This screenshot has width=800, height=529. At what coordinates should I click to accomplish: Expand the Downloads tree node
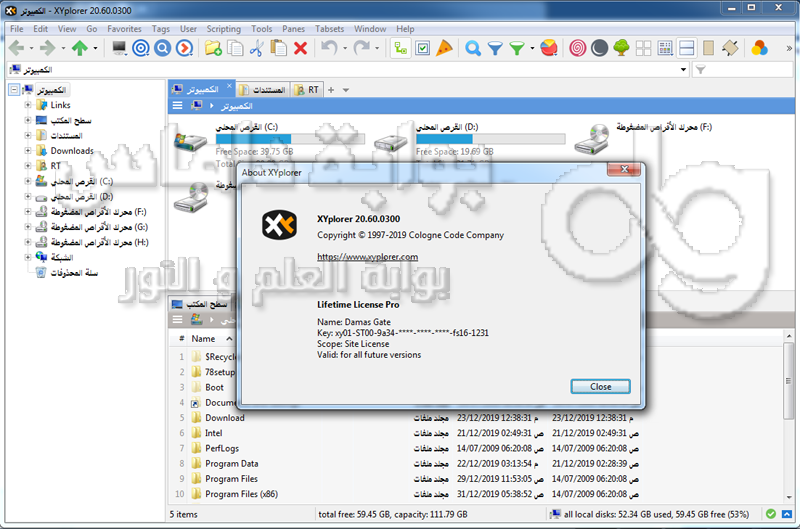point(28,150)
